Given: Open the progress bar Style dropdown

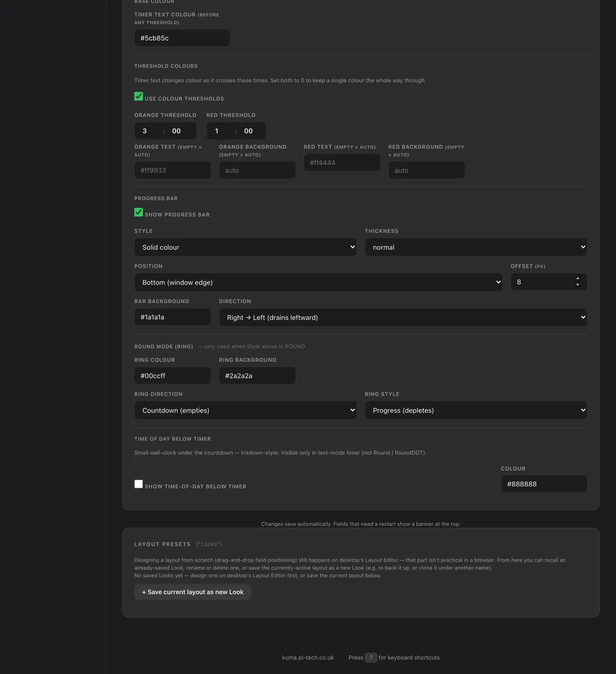Looking at the screenshot, I should (245, 247).
